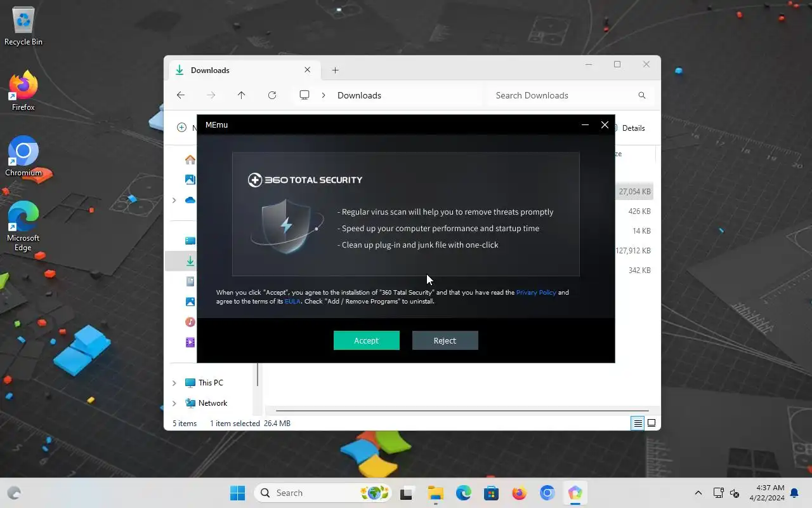Click the 127,912 KB file size cell
Screen dimensions: 812x508
633,251
